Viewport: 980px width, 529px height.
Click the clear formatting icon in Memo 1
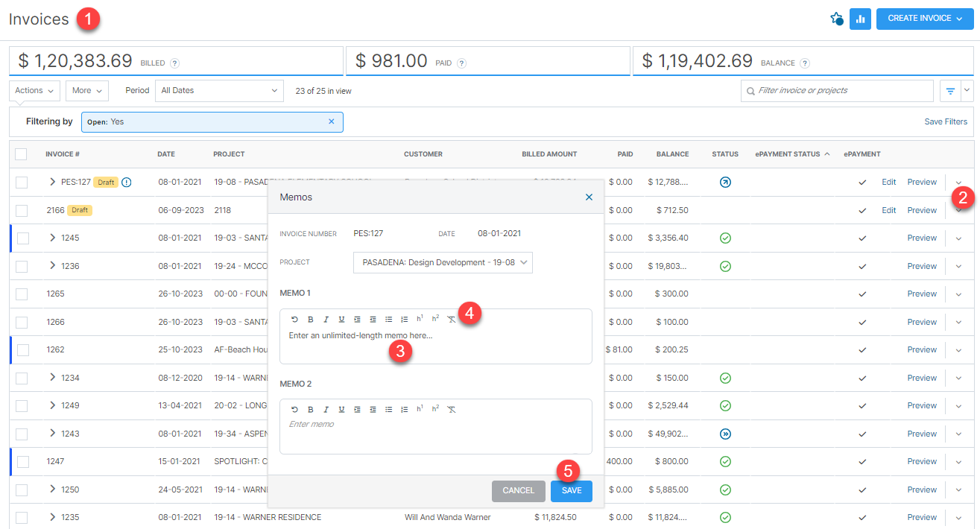451,319
